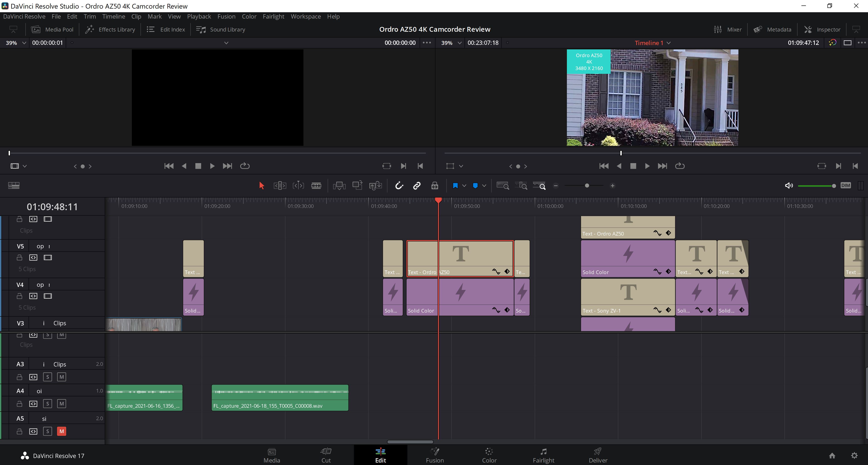The height and width of the screenshot is (465, 868).
Task: Add a blue flag to clip
Action: [x=455, y=186]
